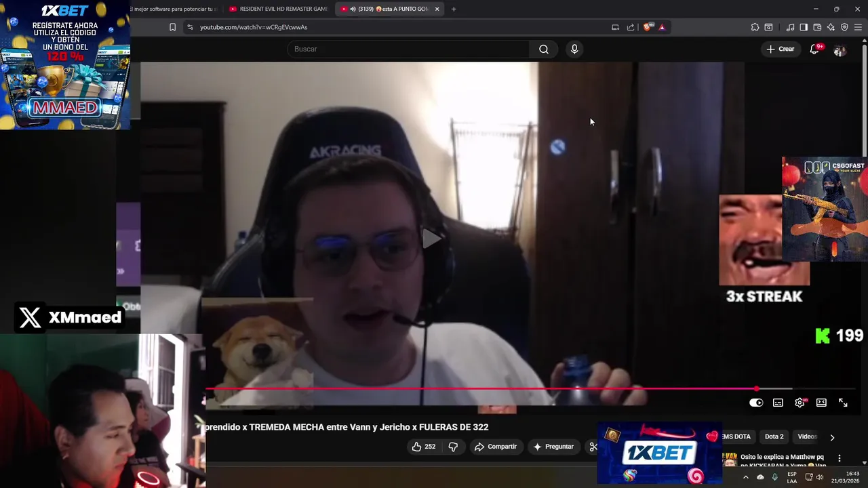Open the YouTube account avatar menu
868x488 pixels.
click(x=840, y=49)
